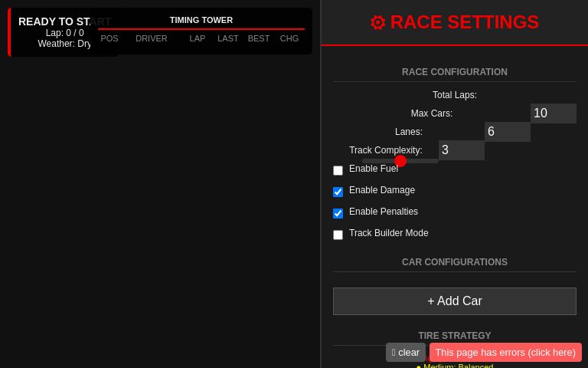Viewport: 588px width, 368px height.
Task: Click the red slider knob in Race Configuration
Action: [400, 161]
